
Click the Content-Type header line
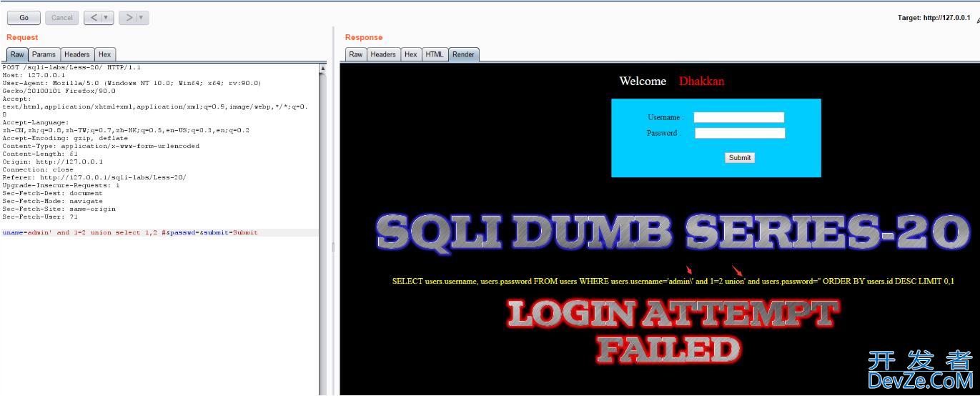[x=101, y=146]
